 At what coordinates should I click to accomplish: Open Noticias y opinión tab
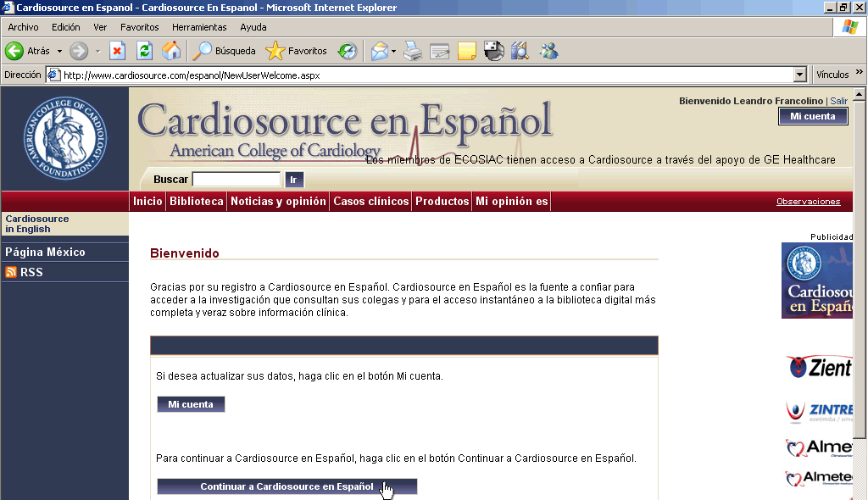point(278,201)
